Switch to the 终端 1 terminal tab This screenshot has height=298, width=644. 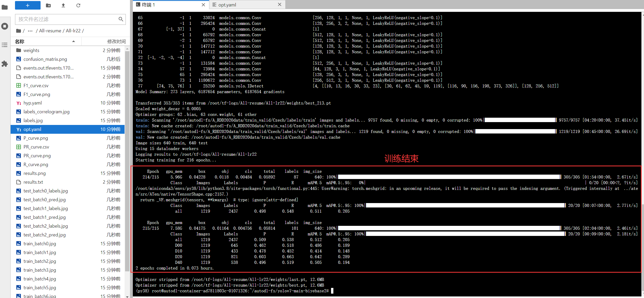171,5
